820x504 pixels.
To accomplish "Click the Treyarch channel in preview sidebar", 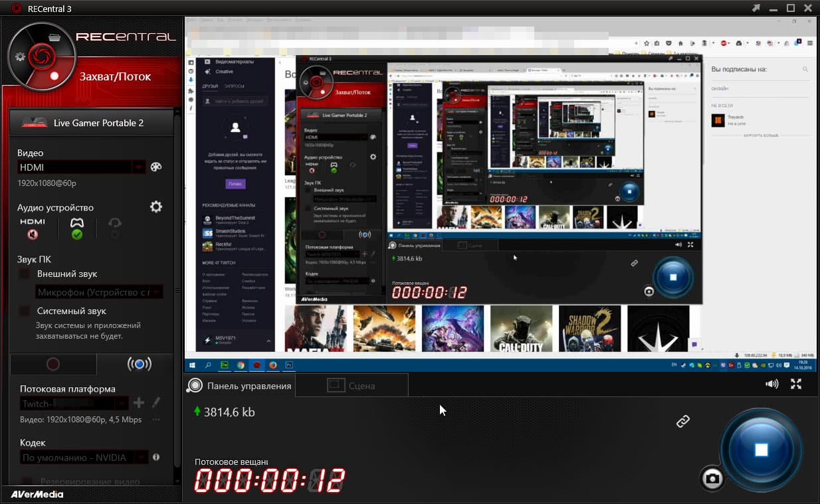I will click(x=729, y=120).
